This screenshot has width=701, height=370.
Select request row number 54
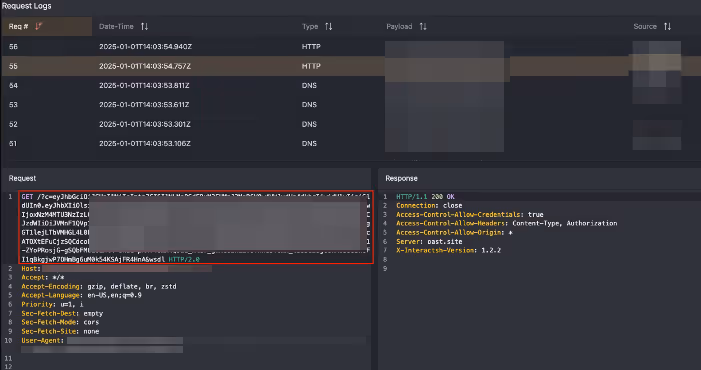(350, 85)
